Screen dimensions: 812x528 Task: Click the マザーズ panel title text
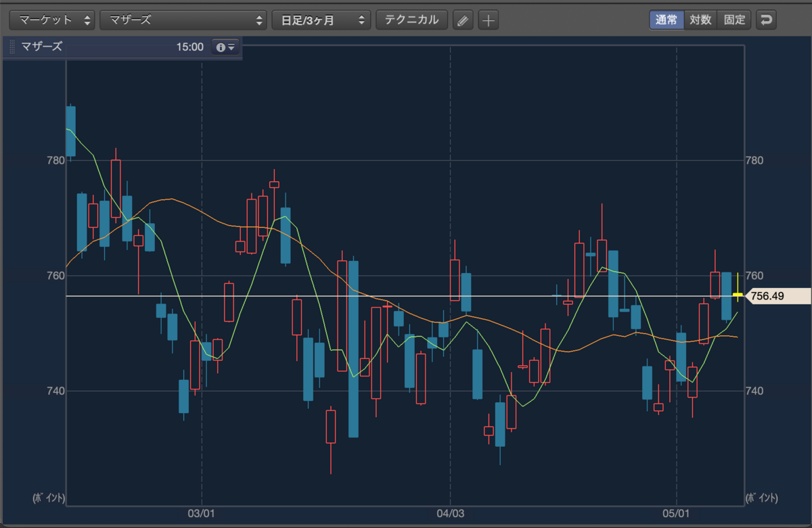click(42, 47)
